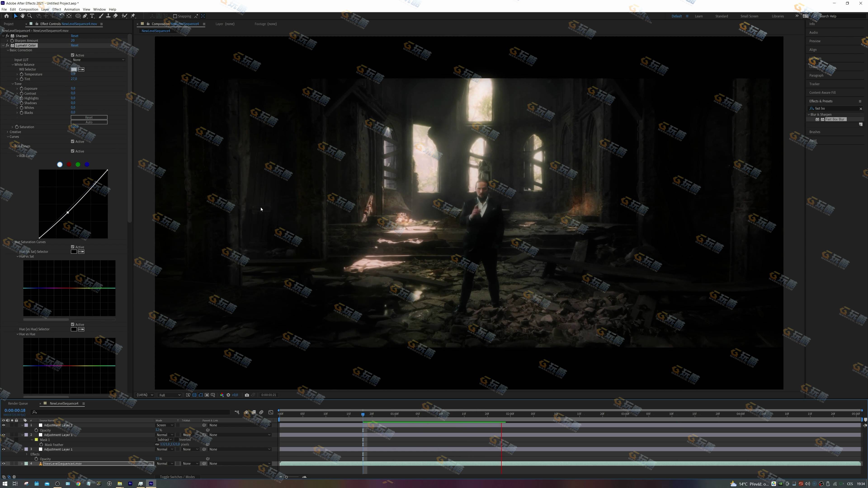Select the Zoom magnifier tool
Screen dimensions: 868x488
pos(30,16)
